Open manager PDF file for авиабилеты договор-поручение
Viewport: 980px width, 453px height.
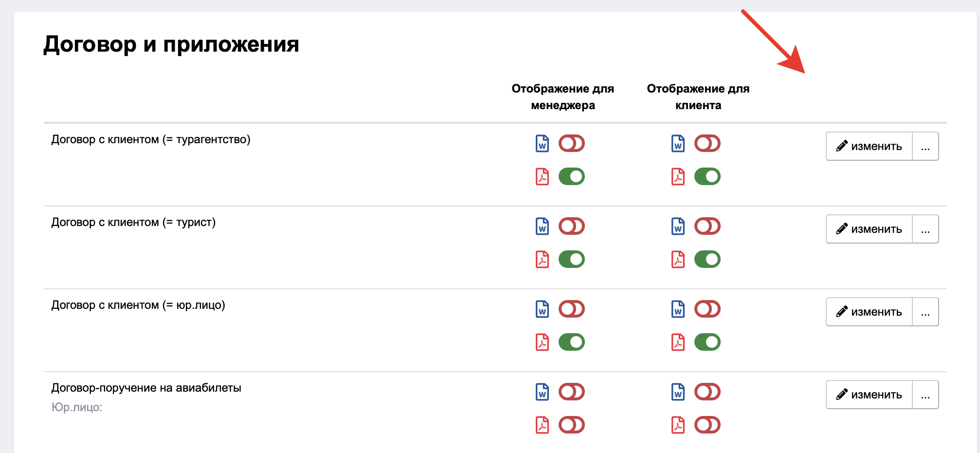point(542,425)
